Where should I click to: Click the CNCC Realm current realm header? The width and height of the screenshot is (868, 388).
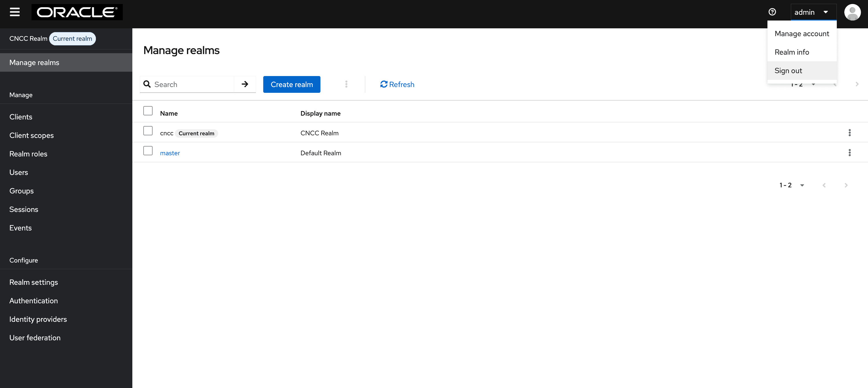52,39
